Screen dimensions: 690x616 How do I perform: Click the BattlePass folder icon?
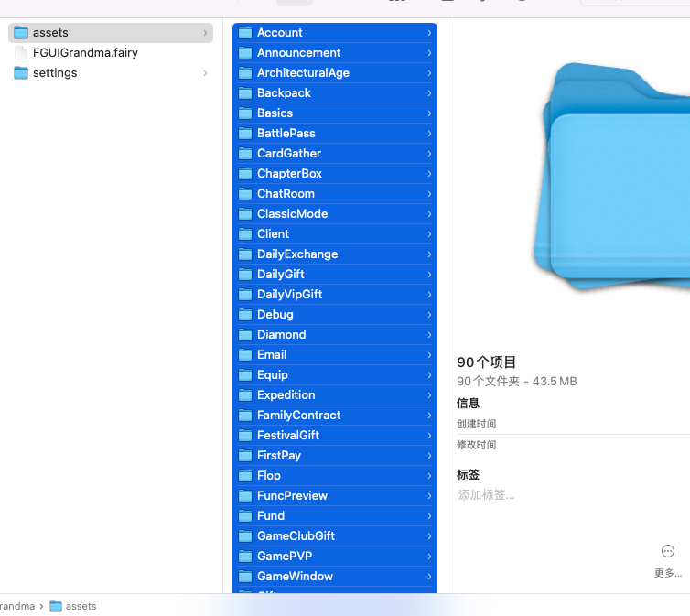pyautogui.click(x=245, y=134)
